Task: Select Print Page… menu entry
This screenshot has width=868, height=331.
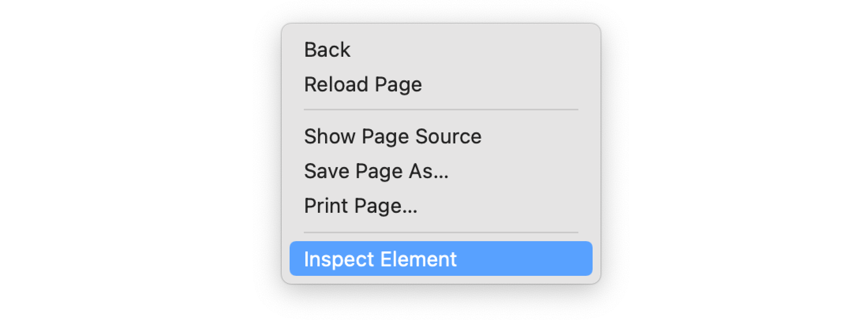Action: (361, 206)
